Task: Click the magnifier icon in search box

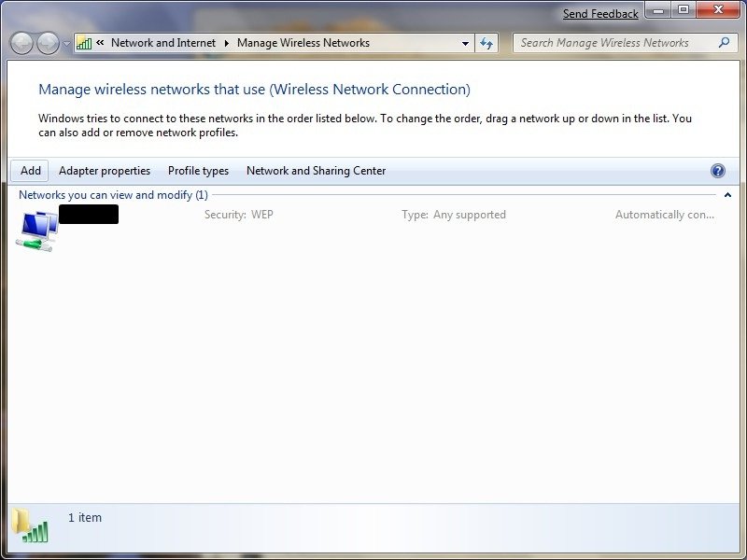Action: 724,43
